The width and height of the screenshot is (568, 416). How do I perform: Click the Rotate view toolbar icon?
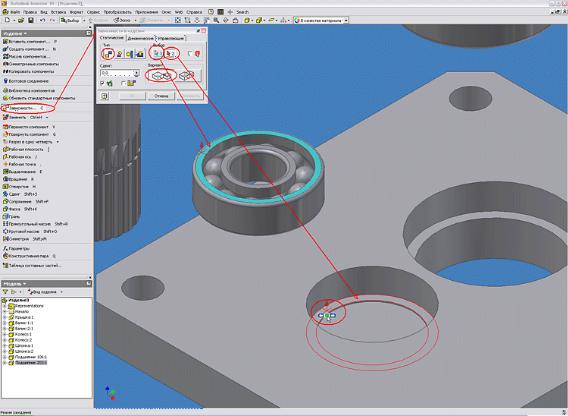(x=226, y=20)
